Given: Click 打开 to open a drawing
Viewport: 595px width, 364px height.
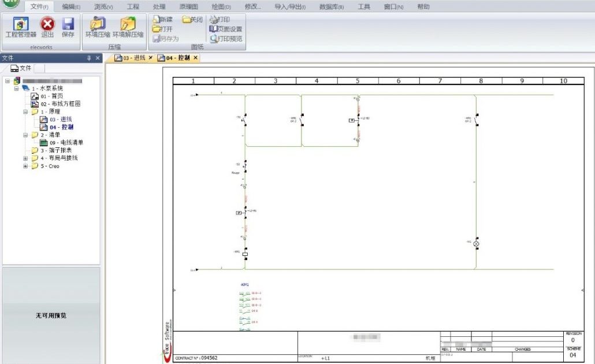Looking at the screenshot, I should pyautogui.click(x=162, y=29).
